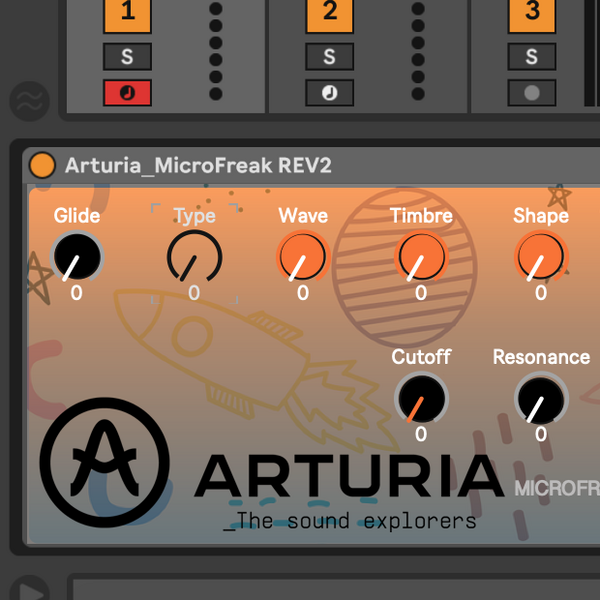Image resolution: width=600 pixels, height=600 pixels.
Task: Click the Glide knob
Action: click(x=77, y=256)
